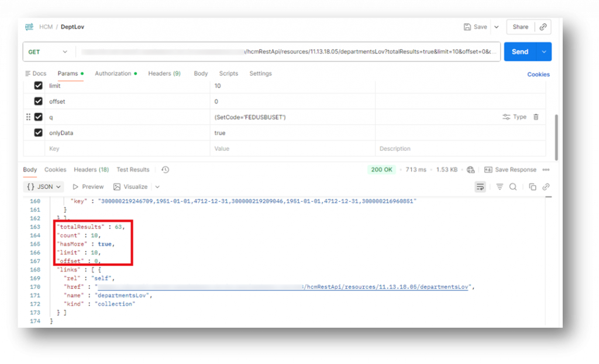Viewport: 599px width, 364px height.
Task: Click the network globe icon
Action: 471,169
